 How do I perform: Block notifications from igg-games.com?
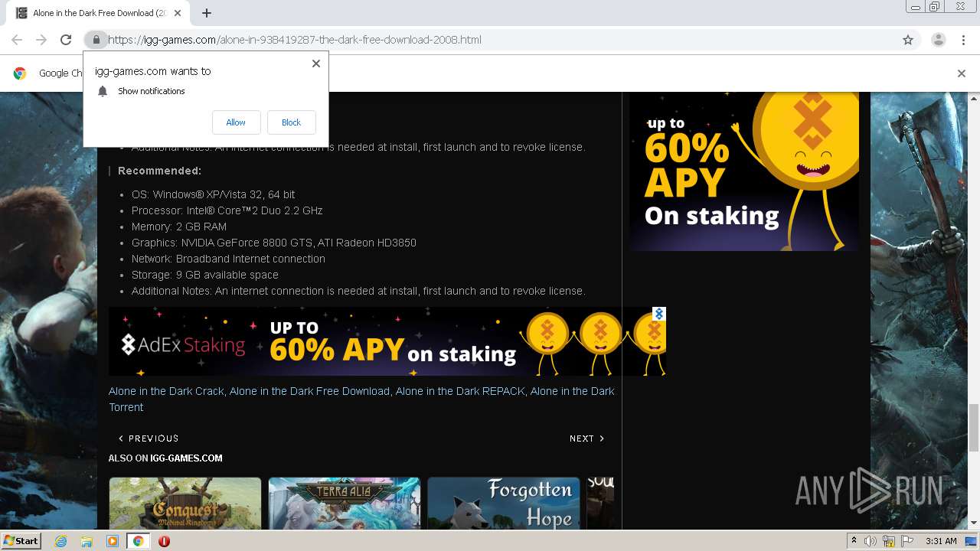(291, 122)
